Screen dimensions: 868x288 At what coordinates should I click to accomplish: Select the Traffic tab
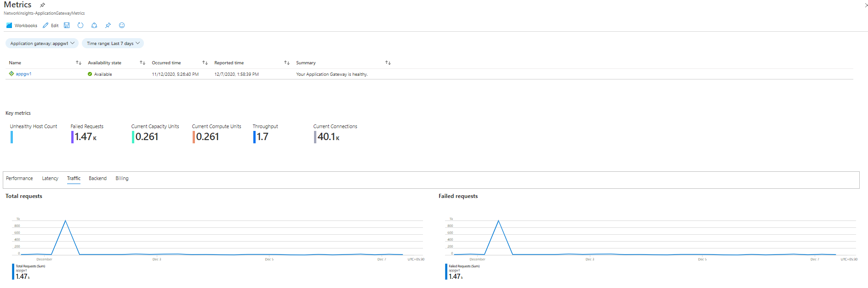[74, 178]
